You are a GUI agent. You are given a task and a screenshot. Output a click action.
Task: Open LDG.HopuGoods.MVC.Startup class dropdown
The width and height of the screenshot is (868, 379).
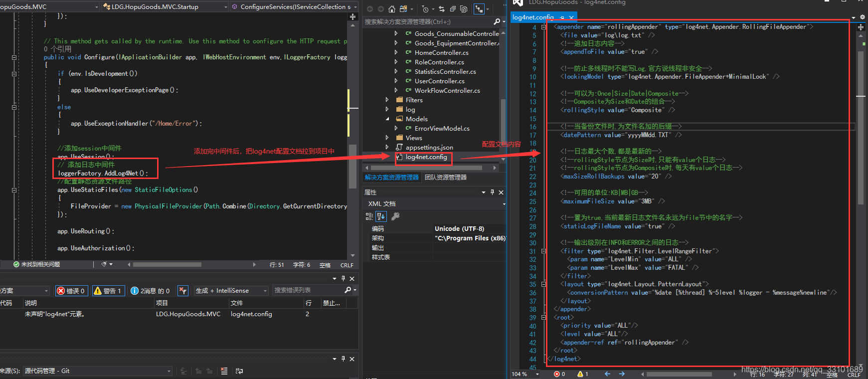(x=165, y=6)
